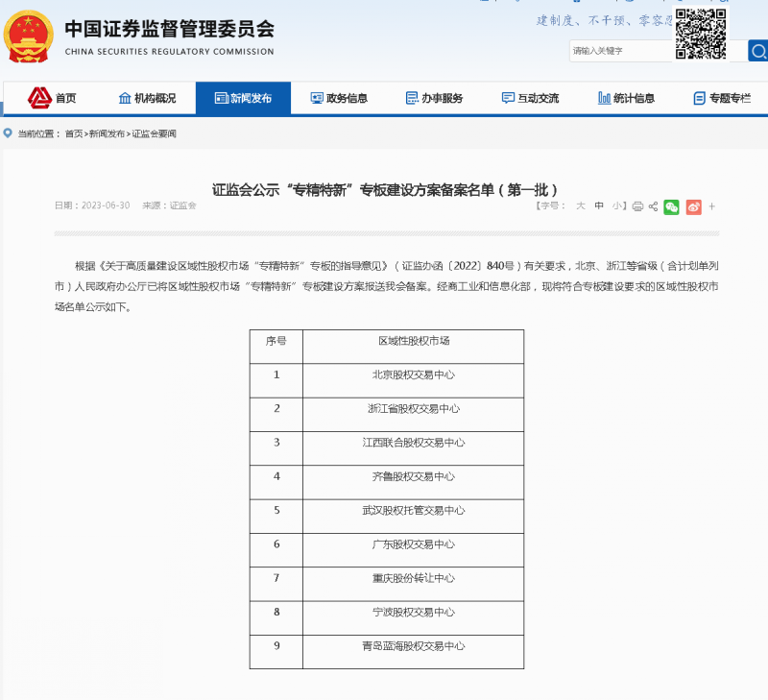The height and width of the screenshot is (700, 768).
Task: Click the table cell 北京股权交易中心
Action: [x=414, y=374]
